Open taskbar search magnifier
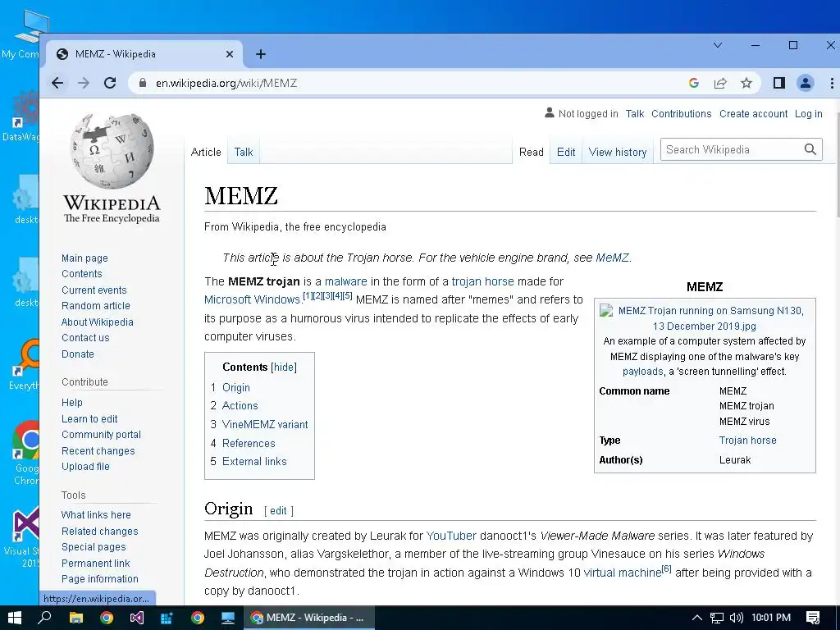 coord(44,618)
